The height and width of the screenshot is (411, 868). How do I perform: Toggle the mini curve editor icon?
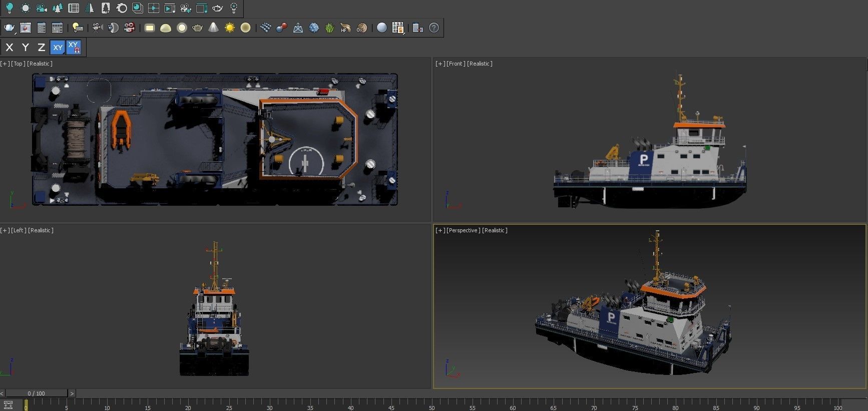[x=8, y=405]
